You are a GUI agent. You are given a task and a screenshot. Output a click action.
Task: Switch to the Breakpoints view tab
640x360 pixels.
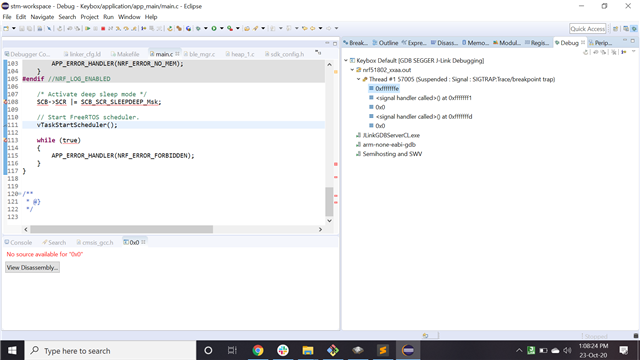pyautogui.click(x=355, y=42)
